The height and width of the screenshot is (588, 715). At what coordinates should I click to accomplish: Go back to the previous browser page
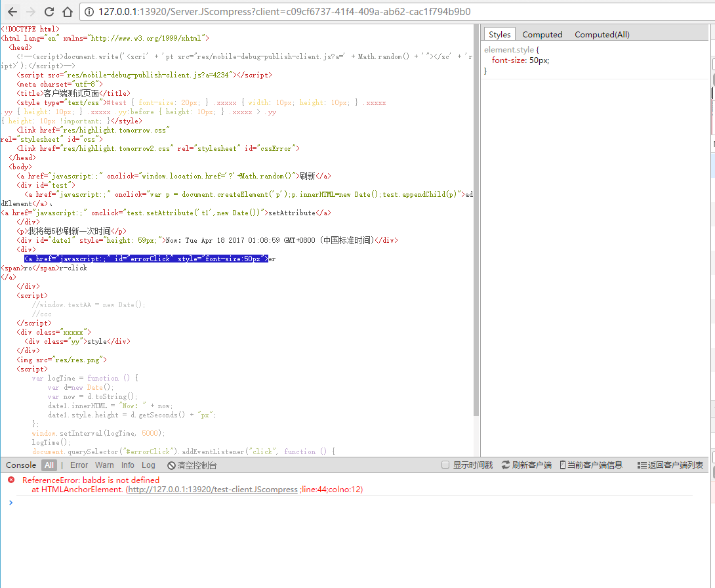click(x=12, y=12)
